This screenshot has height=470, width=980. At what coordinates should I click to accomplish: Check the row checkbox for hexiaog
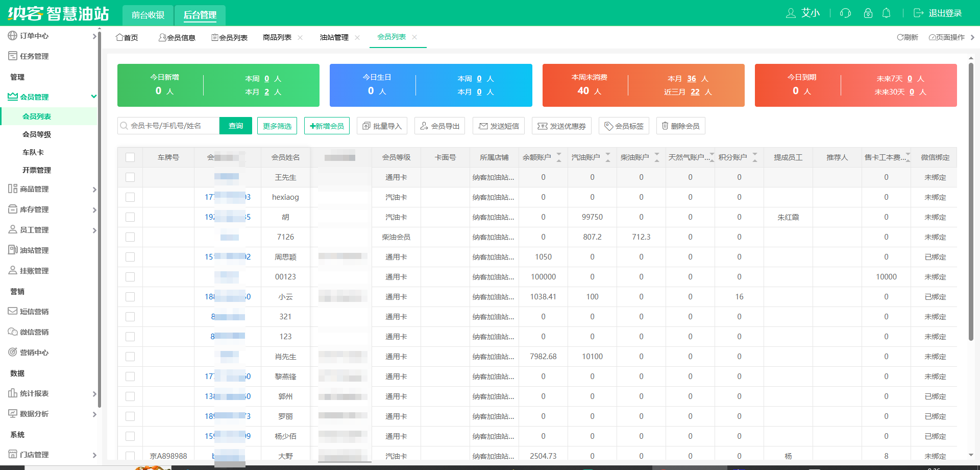point(130,197)
